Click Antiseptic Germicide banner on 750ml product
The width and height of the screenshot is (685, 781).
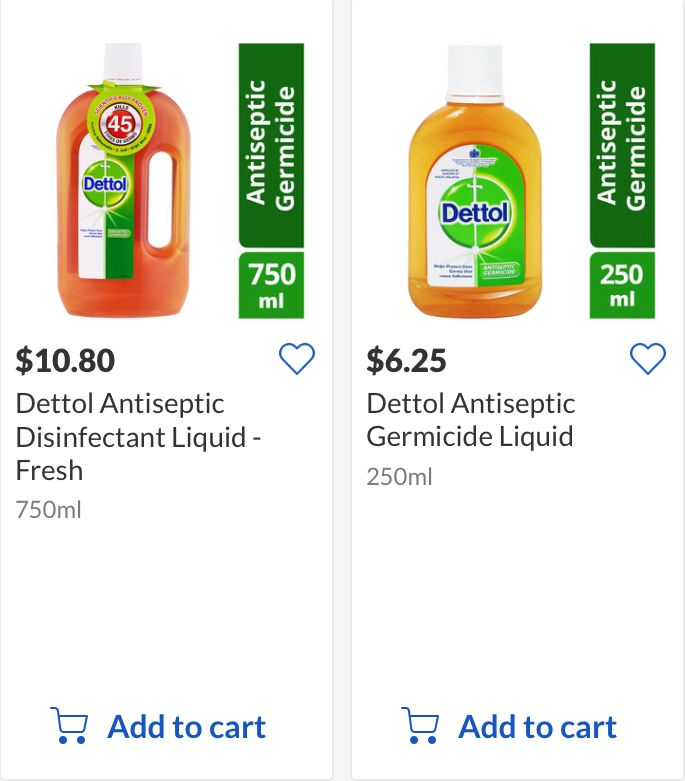[271, 144]
